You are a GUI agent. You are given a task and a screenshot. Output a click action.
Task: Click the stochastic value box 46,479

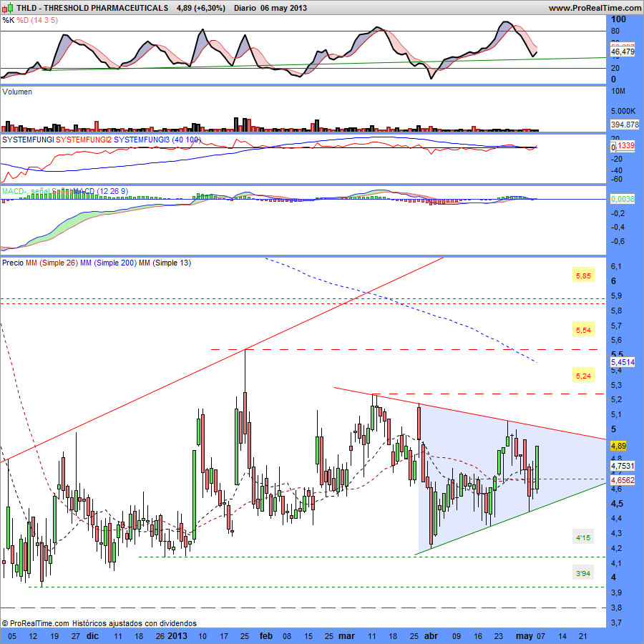[x=623, y=52]
